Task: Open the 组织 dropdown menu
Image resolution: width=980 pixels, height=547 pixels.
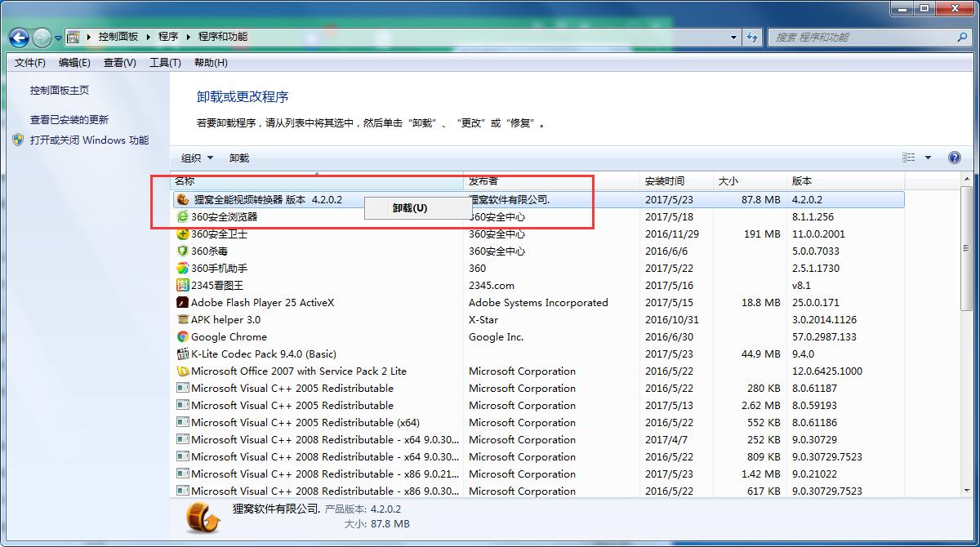Action: point(196,158)
